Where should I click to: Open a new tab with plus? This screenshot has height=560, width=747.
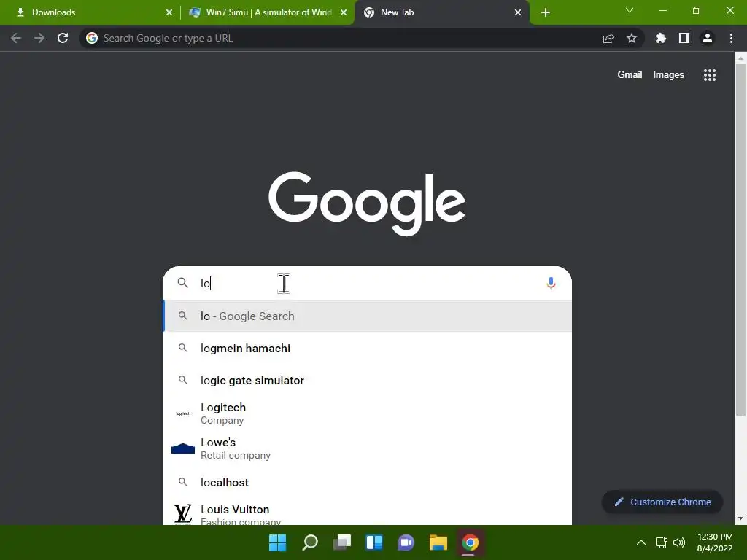tap(546, 12)
